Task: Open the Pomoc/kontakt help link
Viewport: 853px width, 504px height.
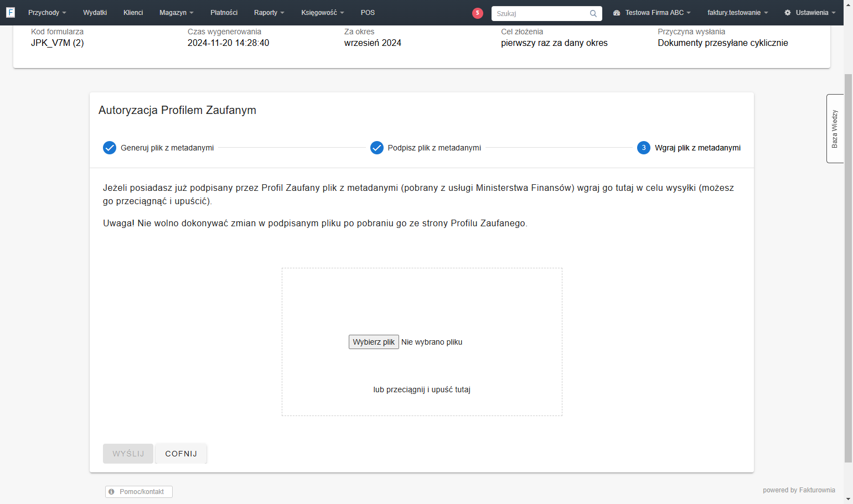Action: click(139, 492)
